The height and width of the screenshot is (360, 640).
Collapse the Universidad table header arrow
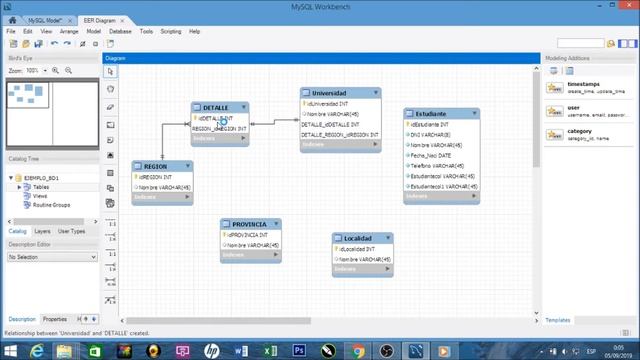point(376,93)
